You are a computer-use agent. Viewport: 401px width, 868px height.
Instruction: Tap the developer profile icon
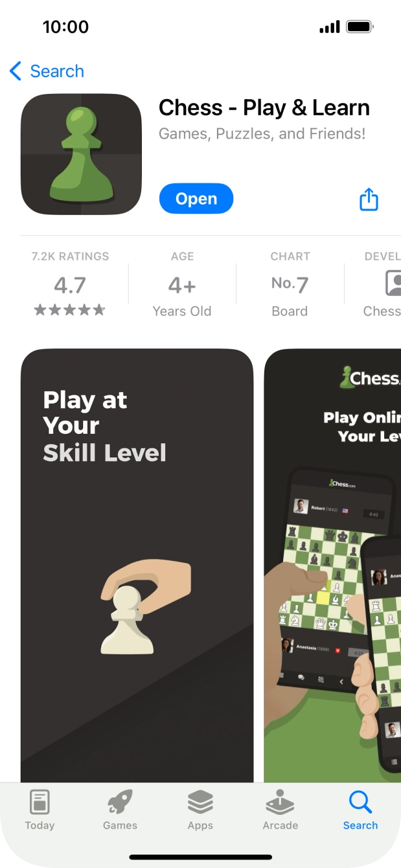393,284
